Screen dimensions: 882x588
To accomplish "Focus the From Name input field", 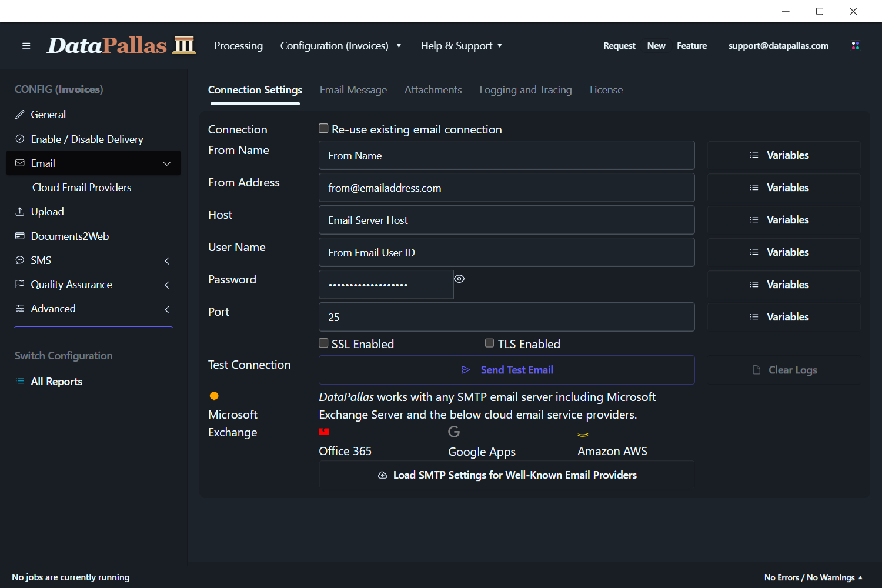I will (507, 155).
